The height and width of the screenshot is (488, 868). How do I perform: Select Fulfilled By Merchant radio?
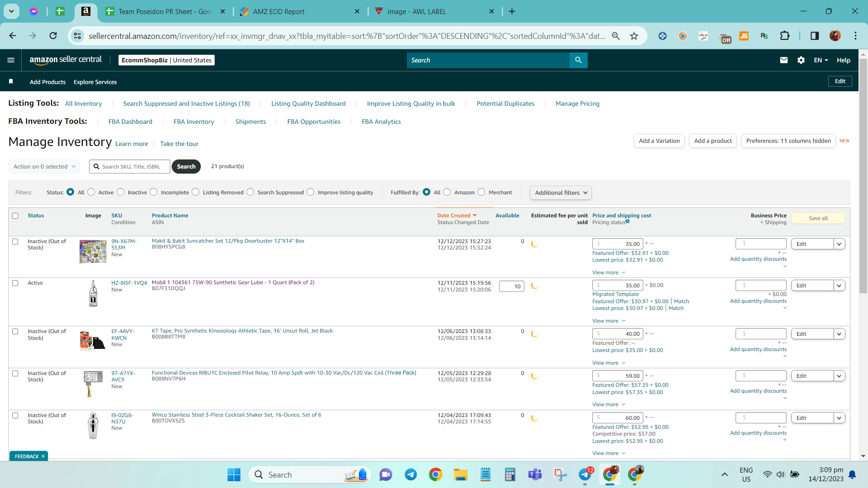[481, 192]
